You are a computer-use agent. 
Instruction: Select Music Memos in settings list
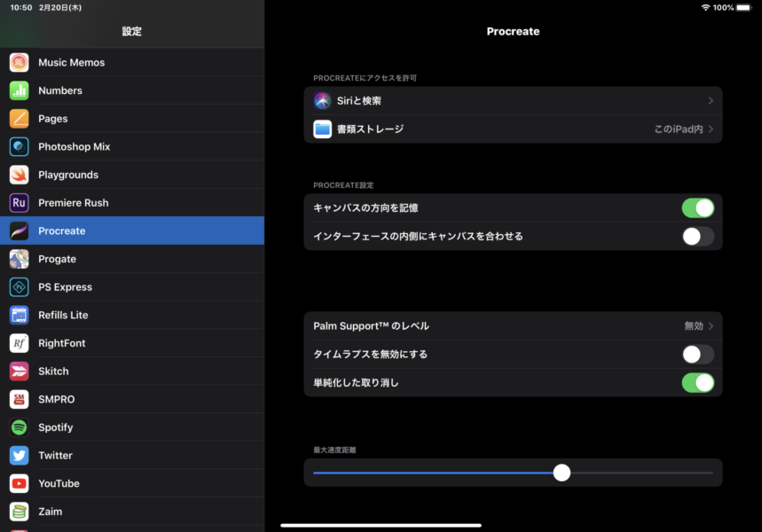132,63
